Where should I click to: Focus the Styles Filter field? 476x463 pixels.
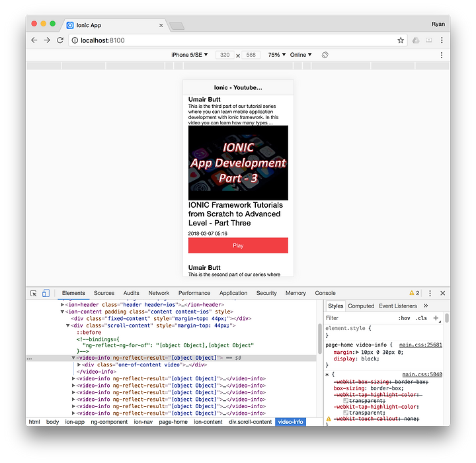(358, 318)
